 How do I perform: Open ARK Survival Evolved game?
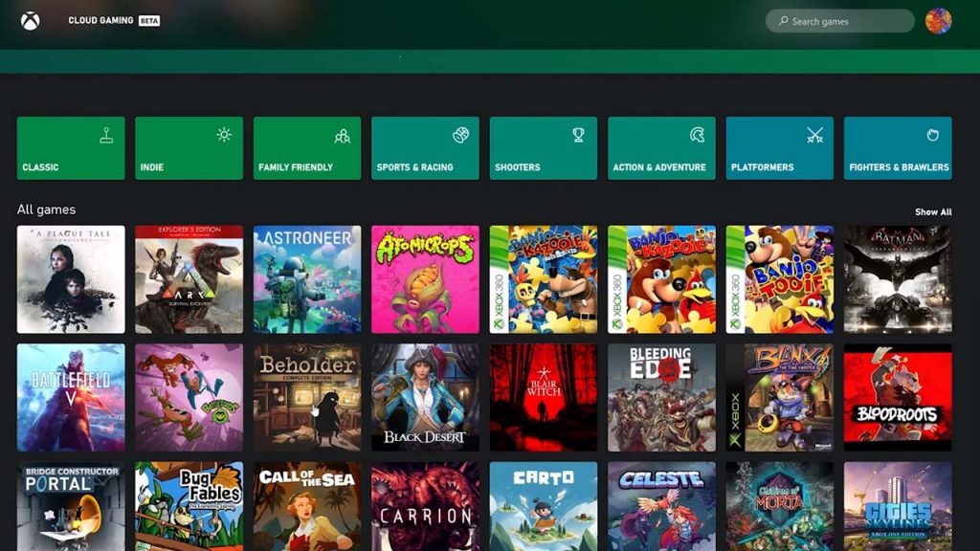[x=189, y=279]
